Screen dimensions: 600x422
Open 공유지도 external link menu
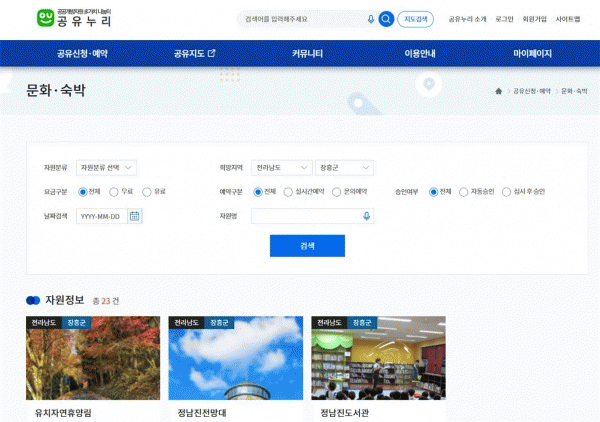pyautogui.click(x=194, y=54)
